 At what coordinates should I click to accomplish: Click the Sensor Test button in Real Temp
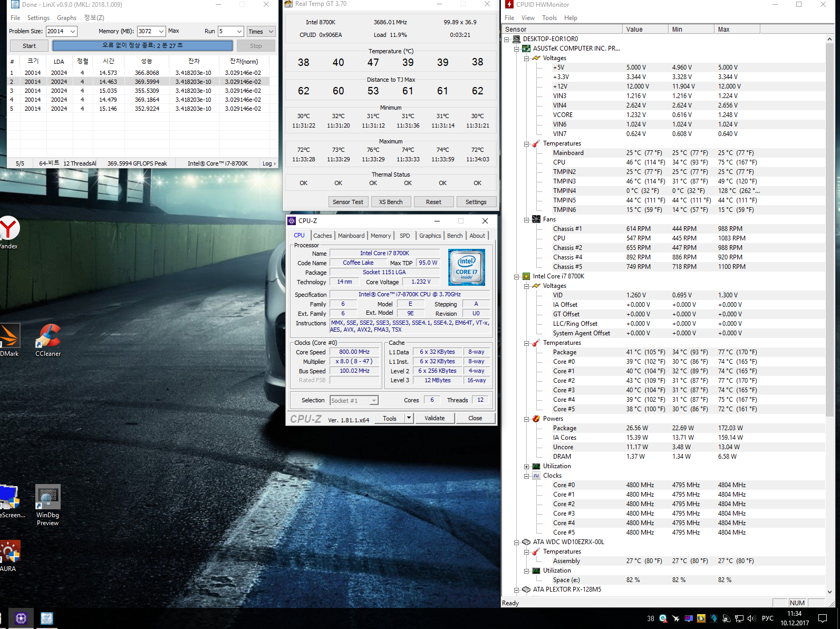[347, 202]
